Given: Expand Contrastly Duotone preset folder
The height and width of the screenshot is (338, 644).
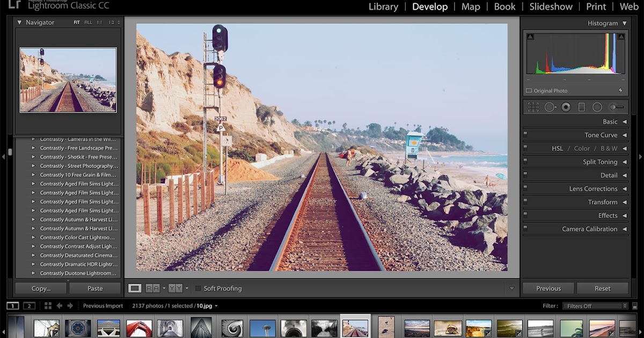Looking at the screenshot, I should (33, 273).
